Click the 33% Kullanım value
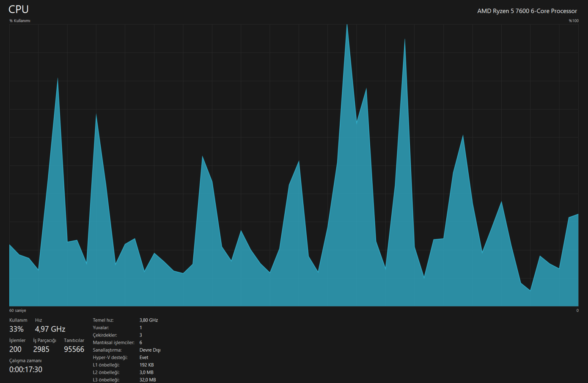588x383 pixels. click(16, 329)
